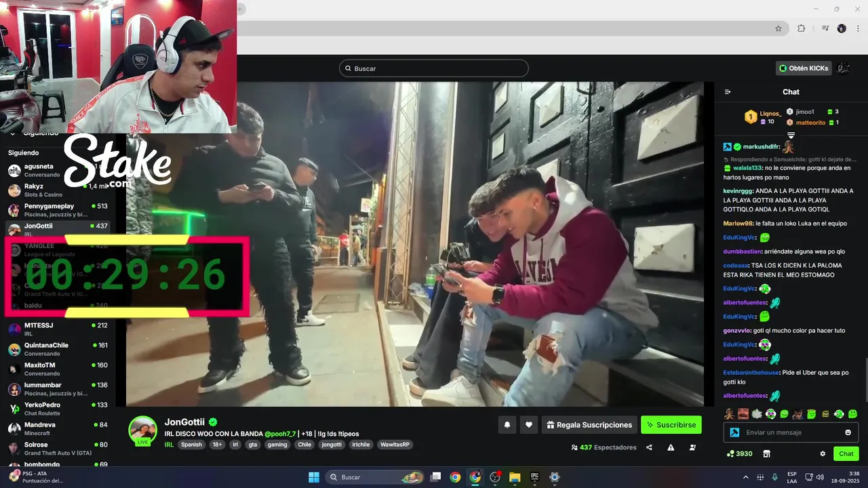Collapse the chat with the arrow-lines icon
Screen dimensions: 868x488
tap(728, 92)
